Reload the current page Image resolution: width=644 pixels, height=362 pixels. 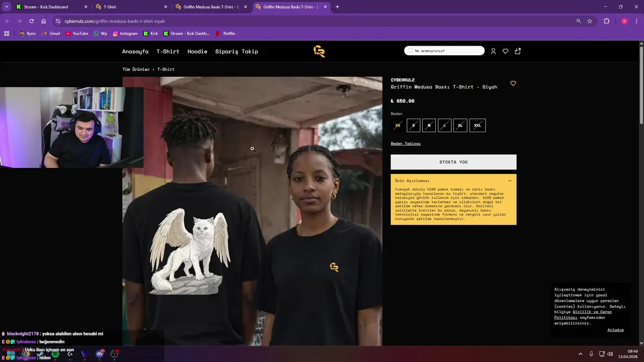(31, 21)
